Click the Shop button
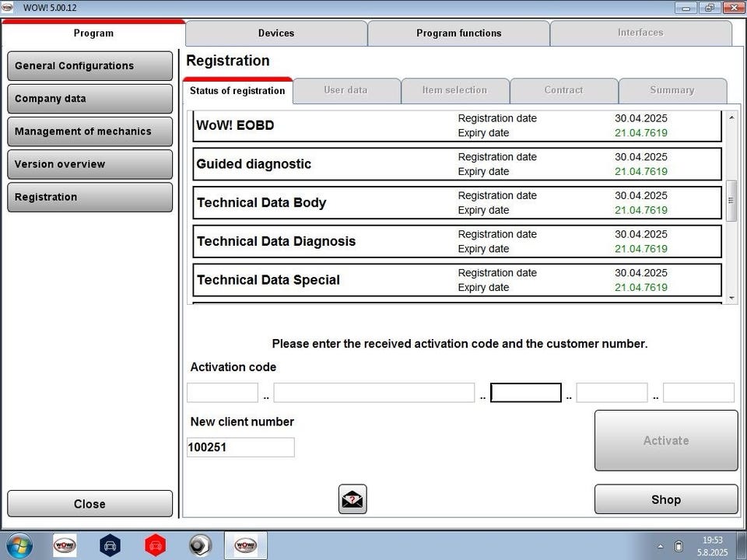 pos(665,500)
